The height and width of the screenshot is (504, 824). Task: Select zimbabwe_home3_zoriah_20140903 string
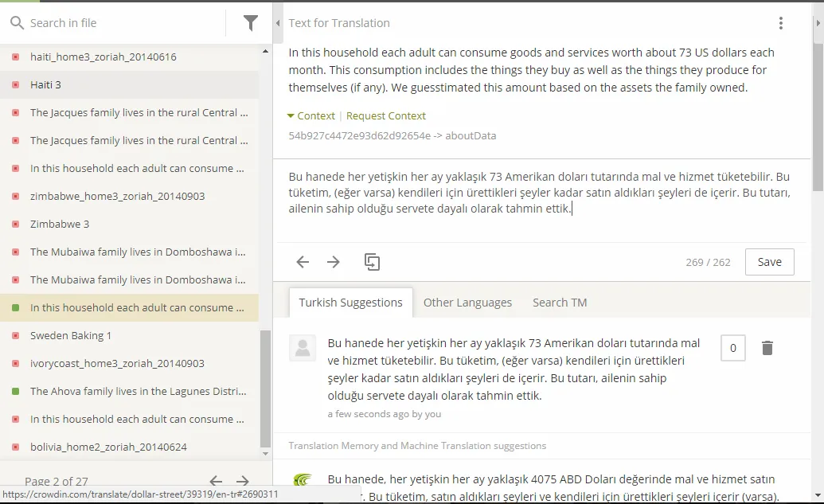(129, 196)
